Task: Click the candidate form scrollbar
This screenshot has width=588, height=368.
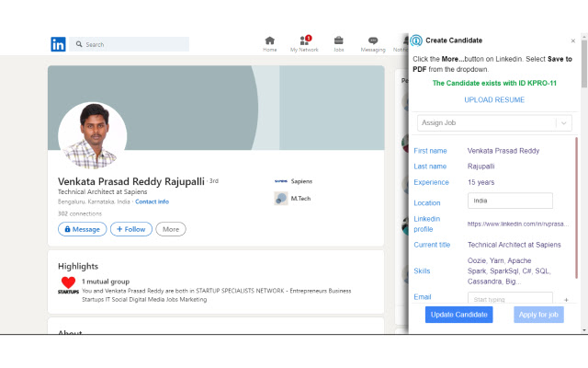Action: click(x=576, y=208)
